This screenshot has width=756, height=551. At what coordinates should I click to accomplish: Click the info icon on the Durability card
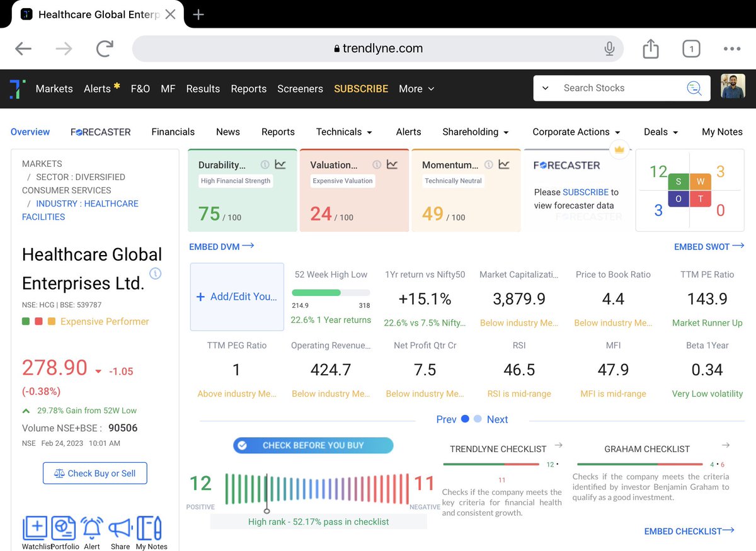265,164
